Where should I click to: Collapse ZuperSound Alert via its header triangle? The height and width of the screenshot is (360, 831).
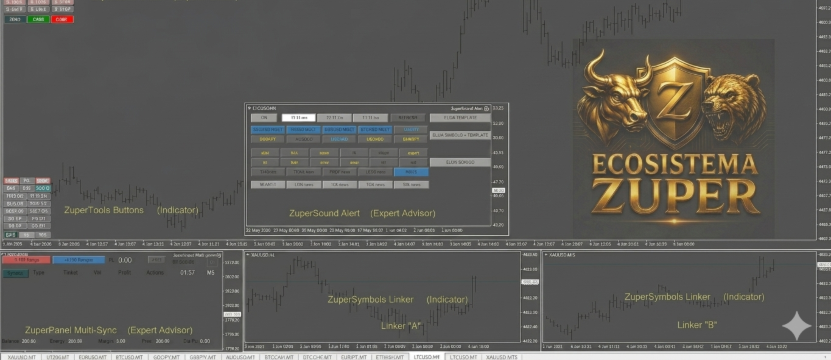pyautogui.click(x=250, y=108)
